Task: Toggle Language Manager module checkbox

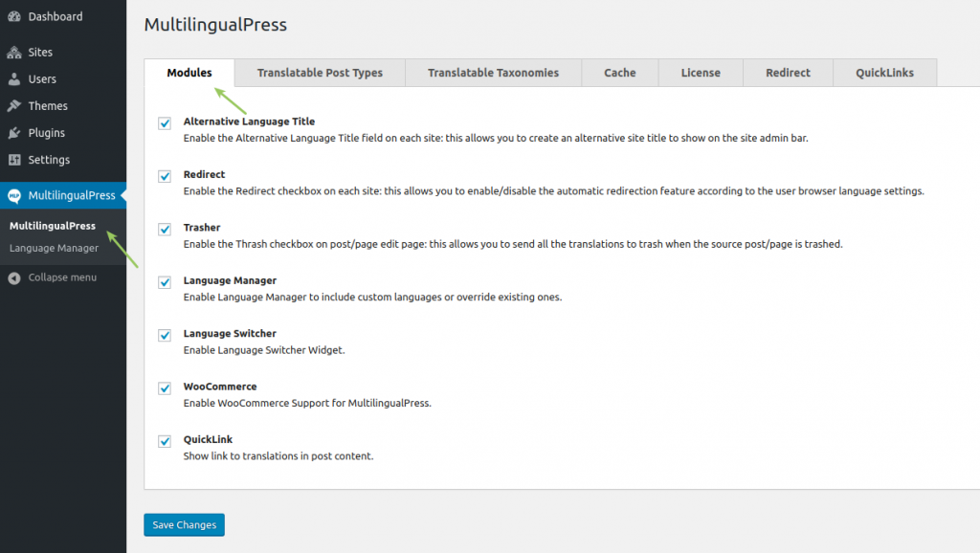Action: click(165, 282)
